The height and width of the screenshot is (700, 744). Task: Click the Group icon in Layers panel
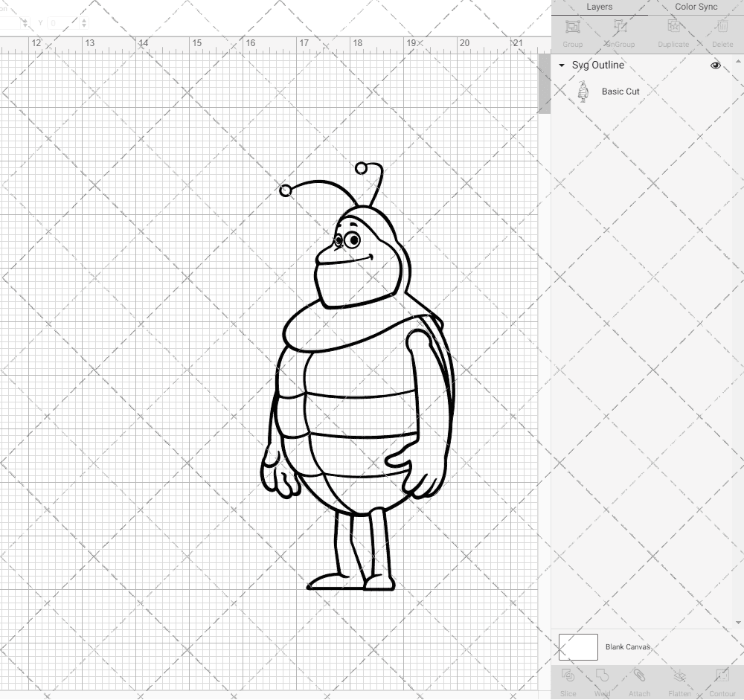point(573,27)
